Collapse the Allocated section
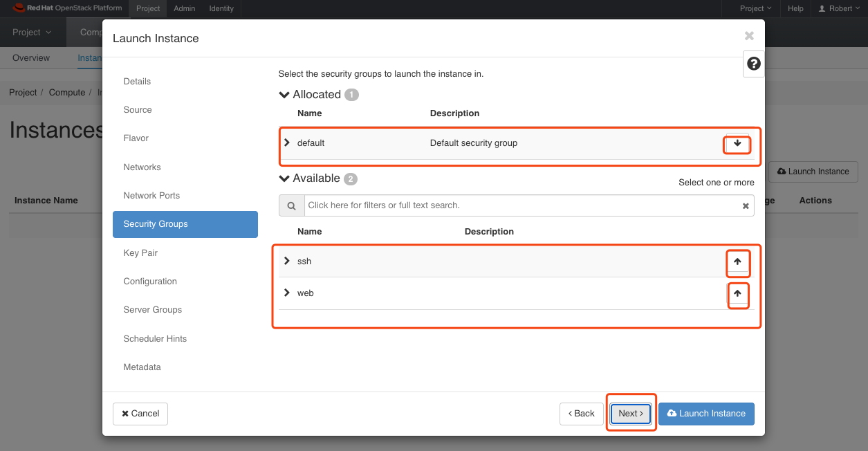Image resolution: width=868 pixels, height=451 pixels. (284, 94)
